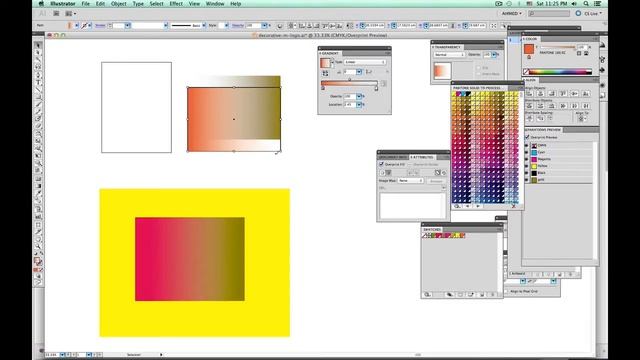Open the Apple menu
This screenshot has height=360, width=640.
(x=41, y=4)
